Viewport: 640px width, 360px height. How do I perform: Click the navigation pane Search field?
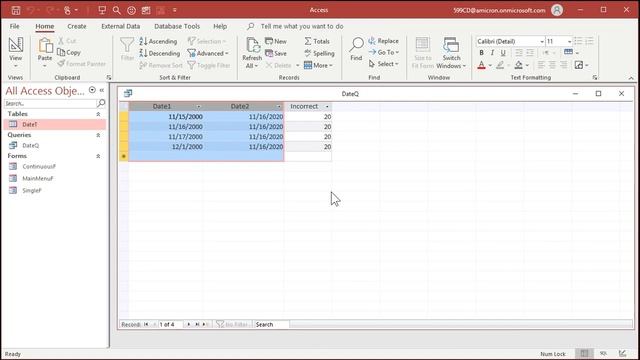coord(50,103)
